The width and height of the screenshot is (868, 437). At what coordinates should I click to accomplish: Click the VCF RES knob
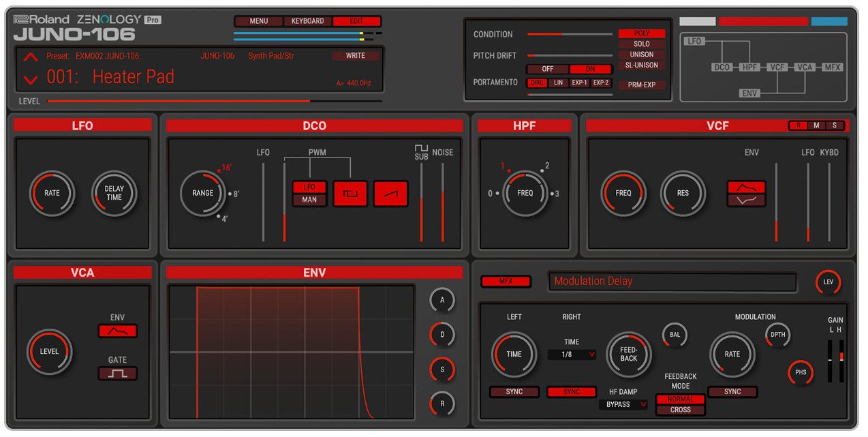[x=683, y=194]
